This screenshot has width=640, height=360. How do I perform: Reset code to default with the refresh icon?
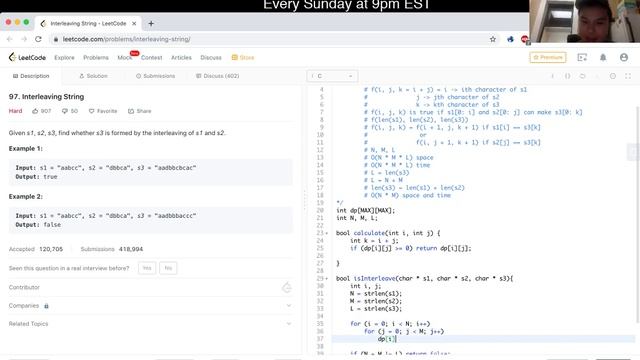click(x=582, y=76)
